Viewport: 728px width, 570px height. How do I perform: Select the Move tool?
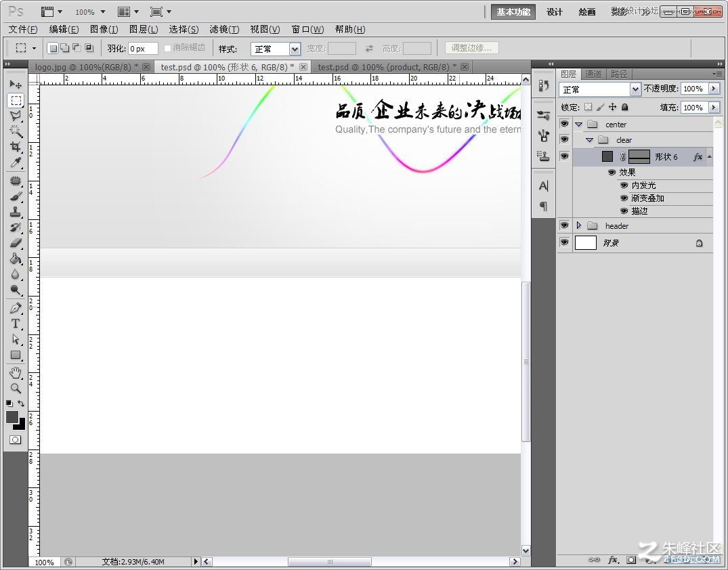tap(16, 84)
